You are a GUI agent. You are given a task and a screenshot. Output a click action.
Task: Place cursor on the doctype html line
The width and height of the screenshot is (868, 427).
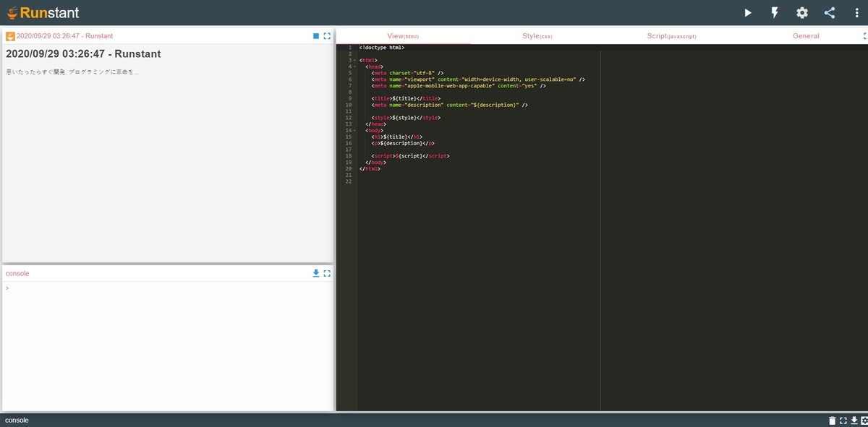tap(382, 48)
